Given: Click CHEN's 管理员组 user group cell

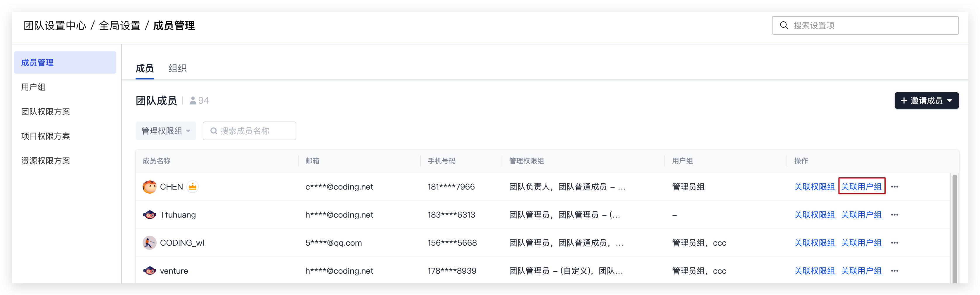Looking at the screenshot, I should tap(688, 187).
